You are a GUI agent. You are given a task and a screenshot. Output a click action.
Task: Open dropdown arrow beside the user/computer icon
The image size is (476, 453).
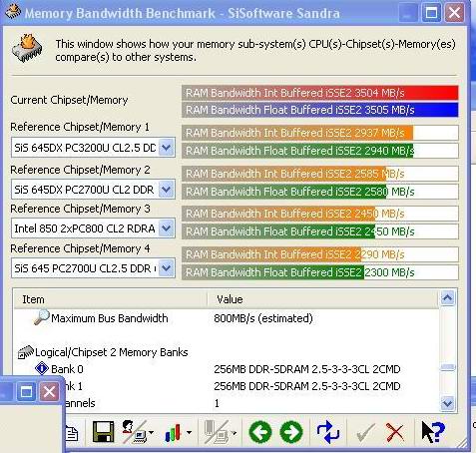coord(152,433)
